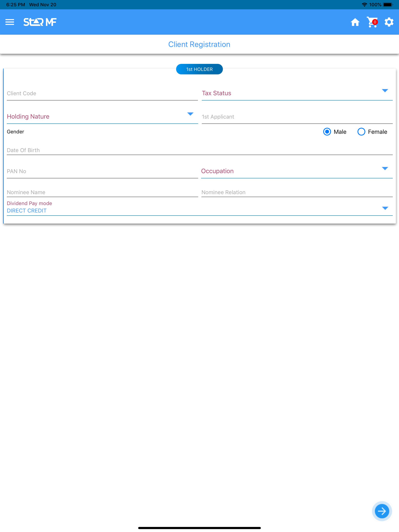Open the shopping cart
Image resolution: width=399 pixels, height=532 pixels.
pos(372,22)
